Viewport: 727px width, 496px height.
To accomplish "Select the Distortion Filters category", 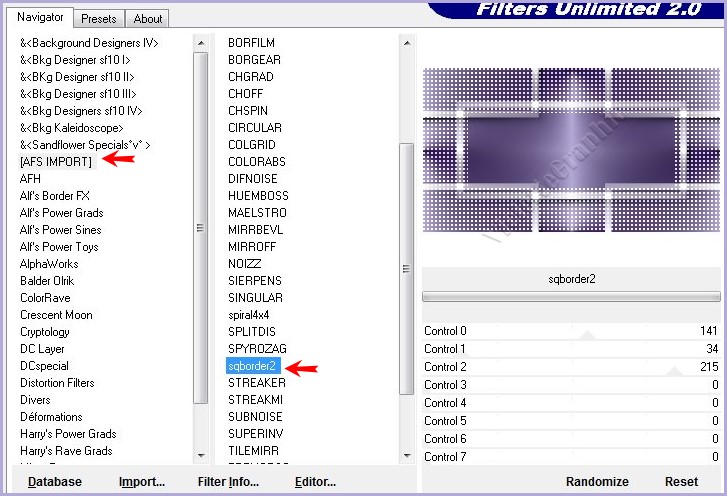I will (x=57, y=383).
